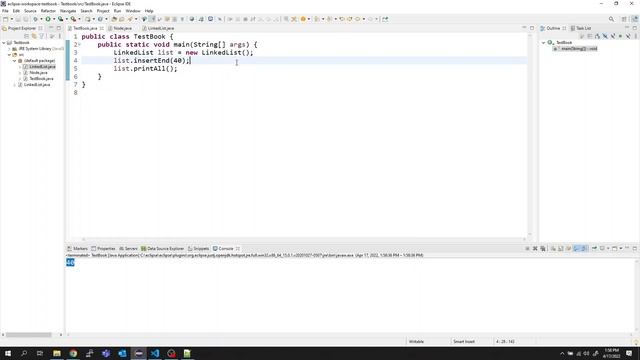Image resolution: width=640 pixels, height=360 pixels.
Task: Collapse the main method fold marker
Action: pos(80,44)
